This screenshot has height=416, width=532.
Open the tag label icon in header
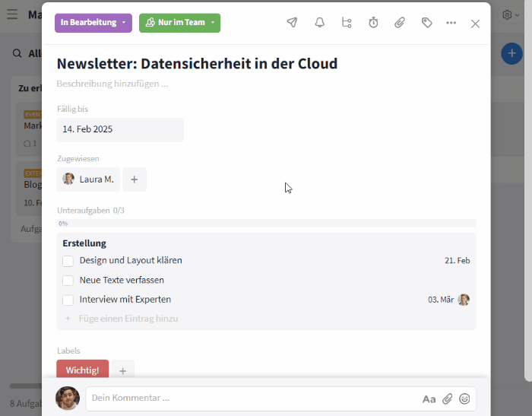click(426, 23)
